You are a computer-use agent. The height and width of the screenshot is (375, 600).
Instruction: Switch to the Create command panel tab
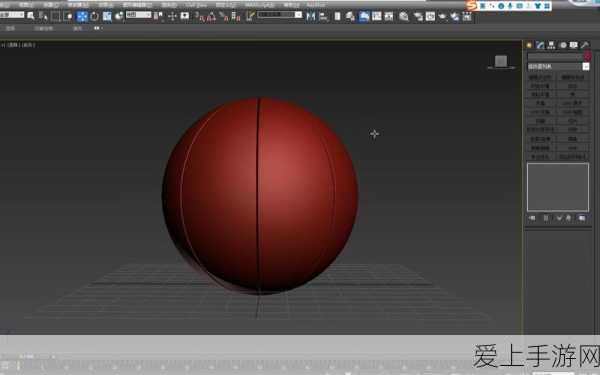pos(529,45)
